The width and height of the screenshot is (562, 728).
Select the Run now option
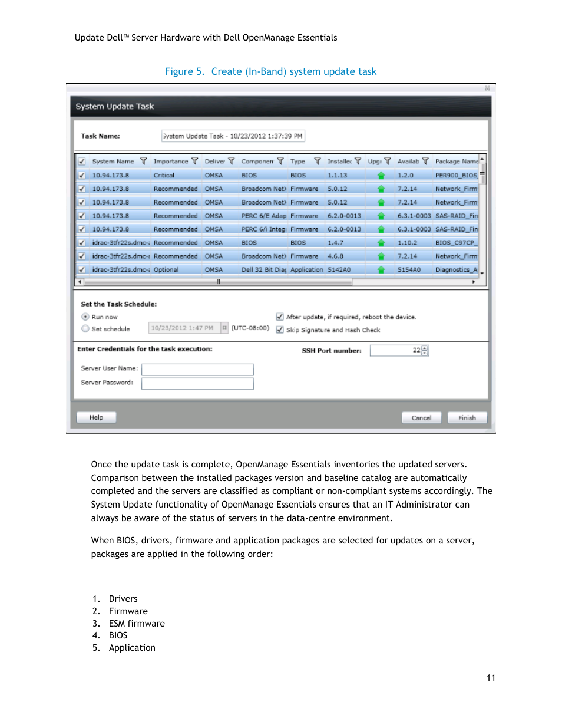[85, 317]
